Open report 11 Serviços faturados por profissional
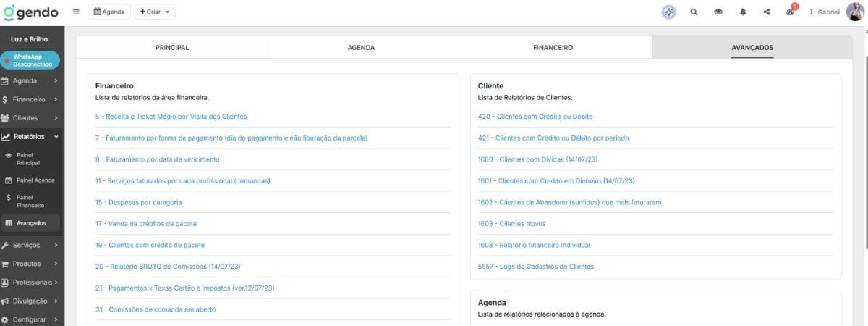 (x=182, y=181)
